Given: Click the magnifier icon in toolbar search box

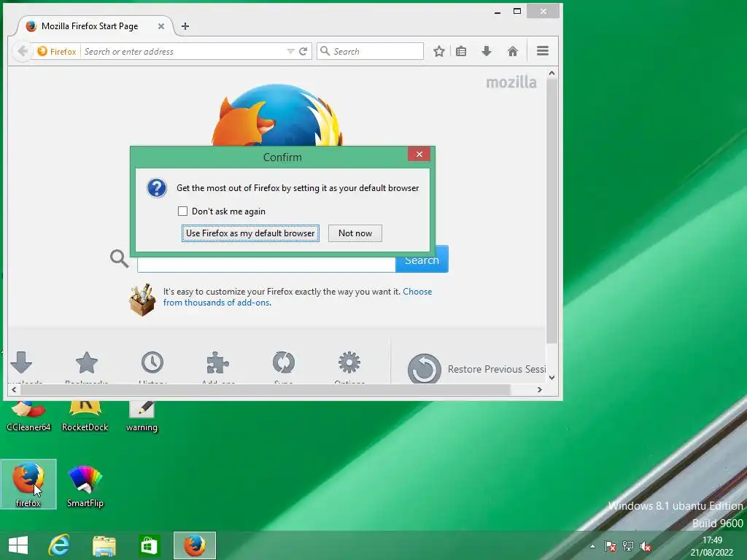Looking at the screenshot, I should pyautogui.click(x=325, y=51).
